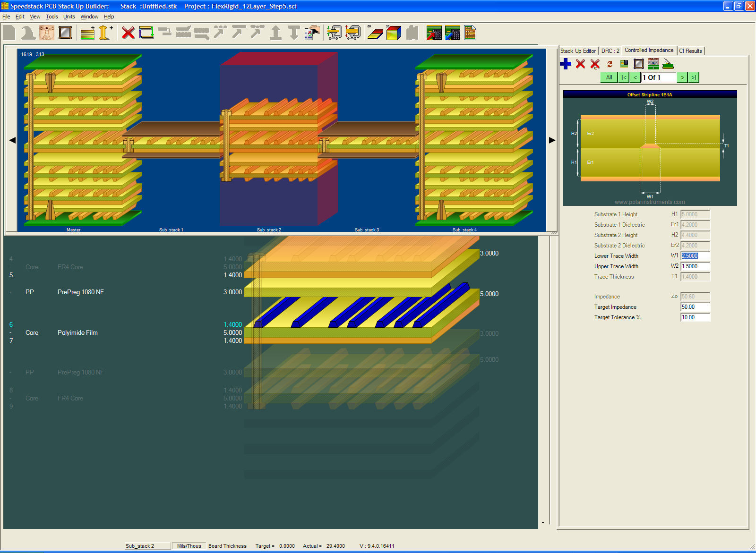Jump to last structure with >| button

point(693,77)
